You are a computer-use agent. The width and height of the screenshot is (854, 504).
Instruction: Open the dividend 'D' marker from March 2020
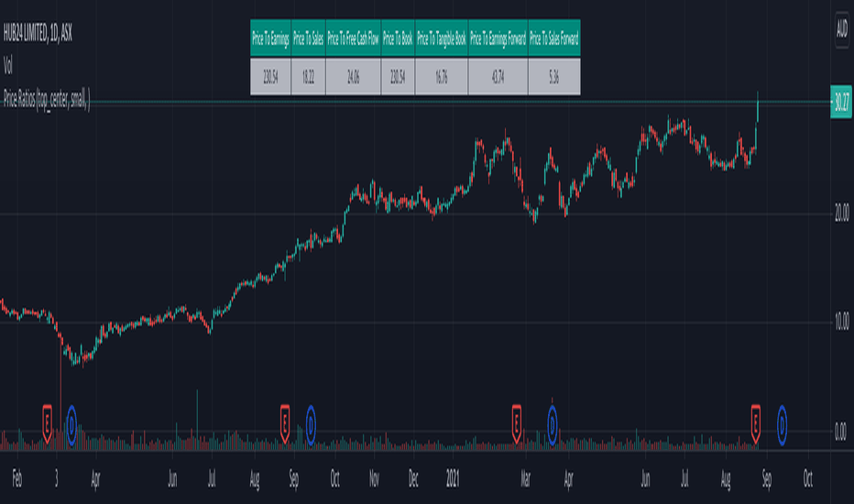tap(71, 425)
